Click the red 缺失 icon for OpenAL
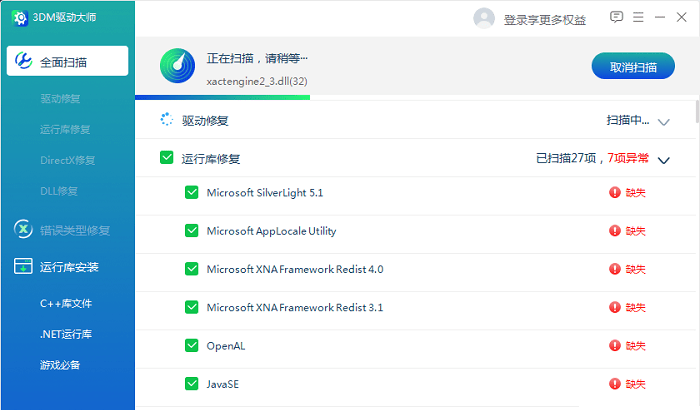 click(x=615, y=346)
